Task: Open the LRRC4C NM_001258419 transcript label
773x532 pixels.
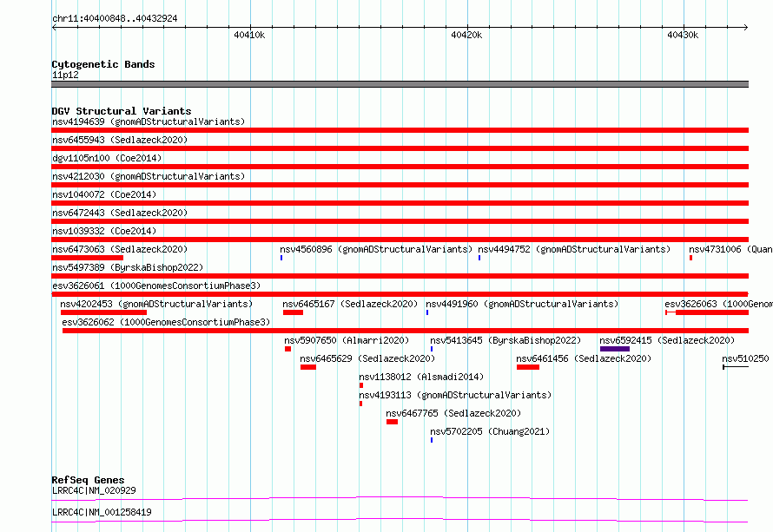Action: (x=102, y=512)
